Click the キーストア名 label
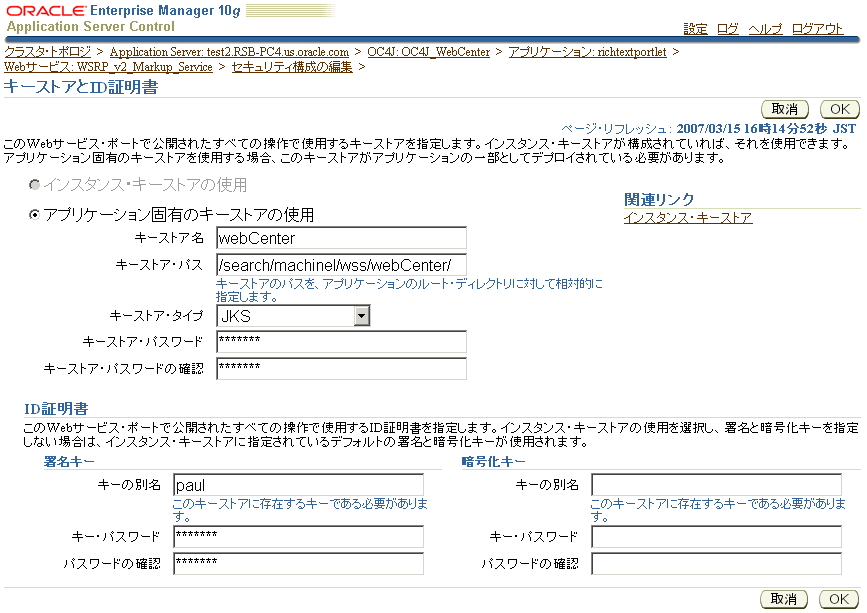This screenshot has height=613, width=867. [x=169, y=238]
